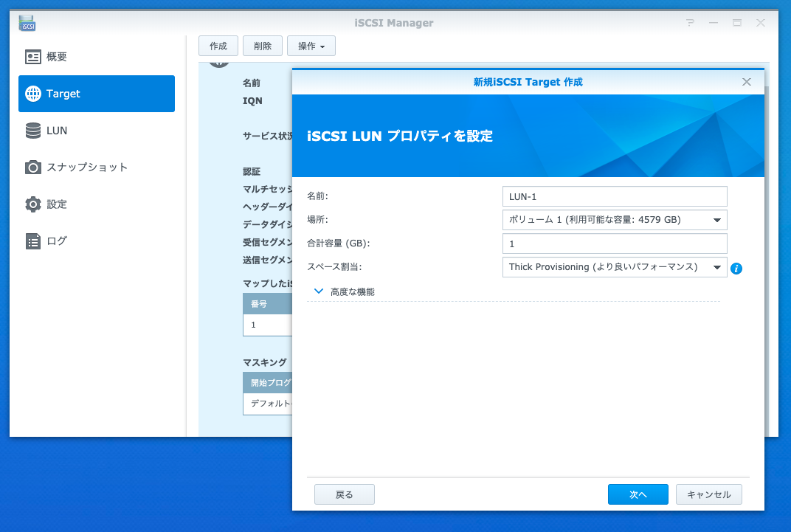Close the iSCSI Manager window
The height and width of the screenshot is (532, 791).
click(x=761, y=23)
